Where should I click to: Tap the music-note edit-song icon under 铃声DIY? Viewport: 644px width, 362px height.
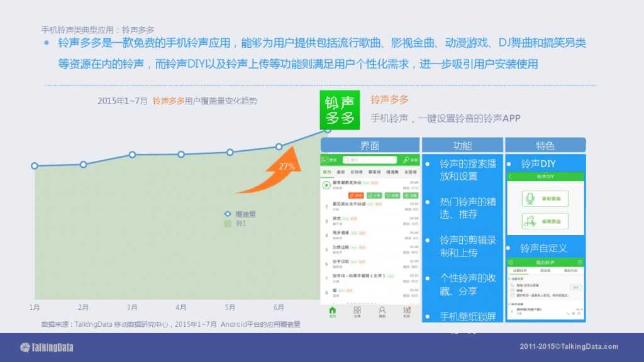tap(530, 221)
